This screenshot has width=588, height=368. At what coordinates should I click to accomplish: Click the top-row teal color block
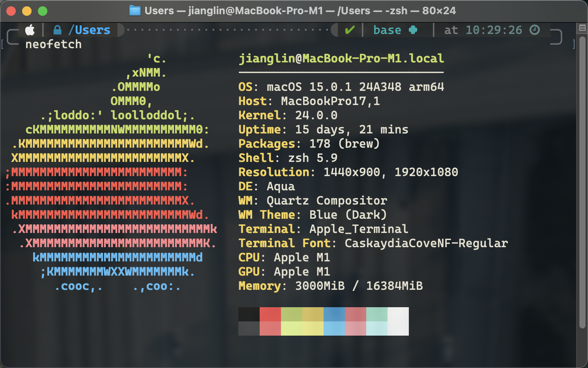377,314
